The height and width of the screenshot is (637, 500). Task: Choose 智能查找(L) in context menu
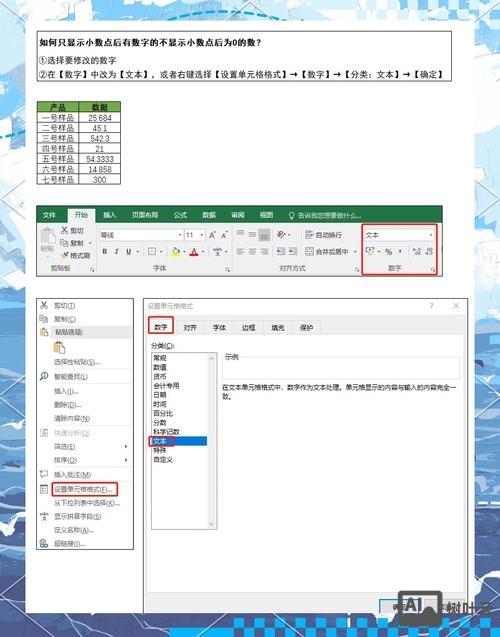pyautogui.click(x=71, y=377)
